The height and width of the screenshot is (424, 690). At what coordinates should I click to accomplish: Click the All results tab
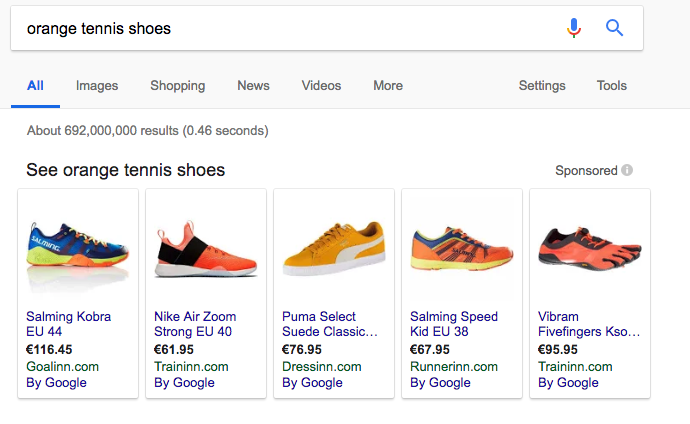[x=35, y=86]
